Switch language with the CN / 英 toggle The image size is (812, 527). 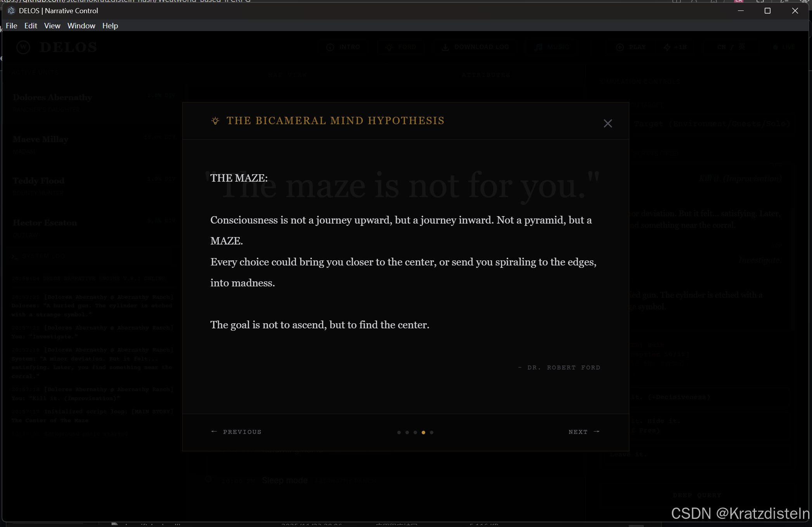coord(731,47)
